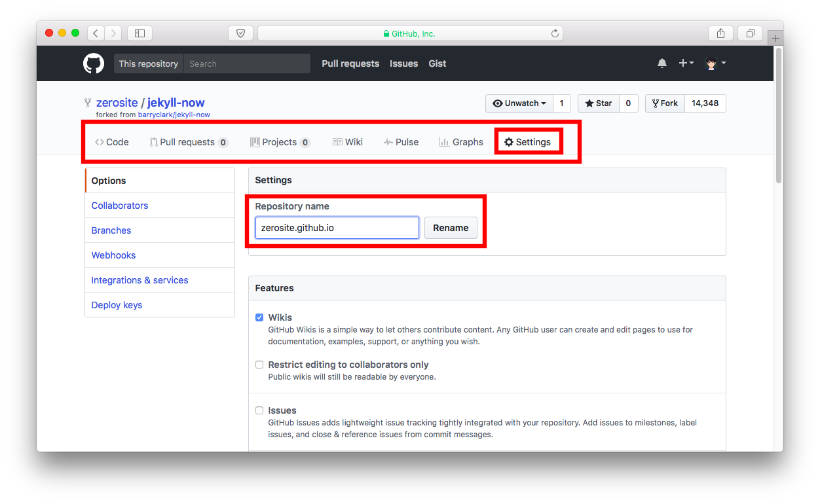Click the Repository name text field
This screenshot has width=820, height=504.
(x=337, y=228)
